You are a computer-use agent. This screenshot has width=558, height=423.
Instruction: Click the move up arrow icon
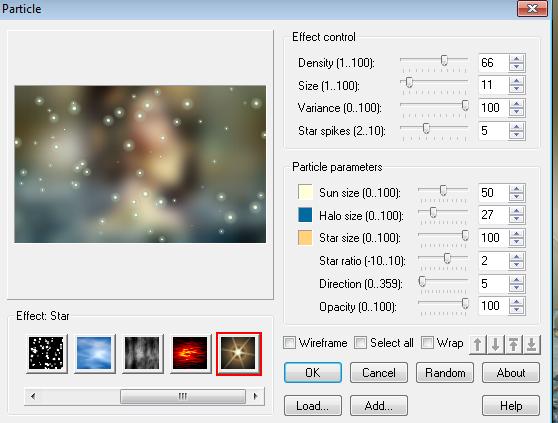pyautogui.click(x=478, y=344)
